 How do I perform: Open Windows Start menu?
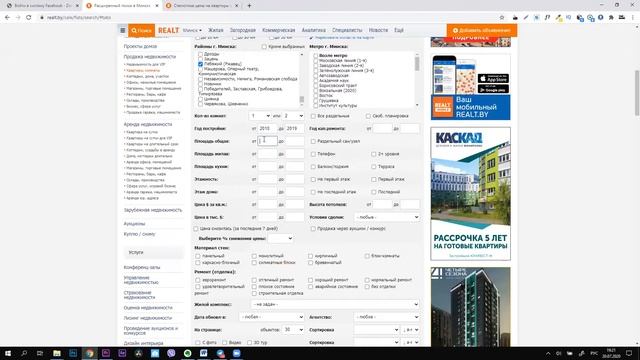[8, 353]
